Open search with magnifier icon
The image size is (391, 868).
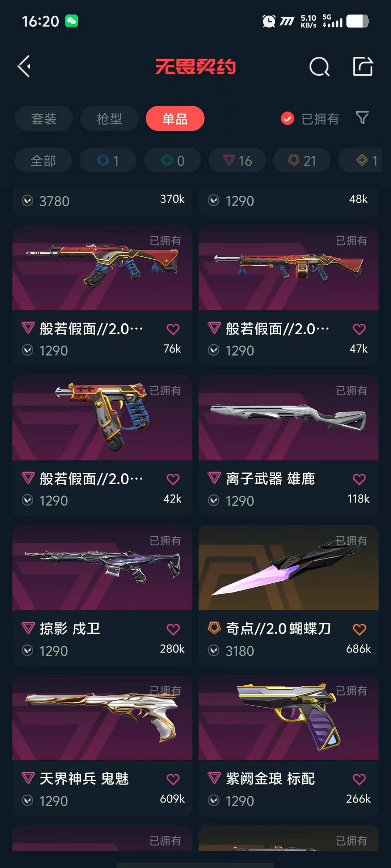click(x=319, y=67)
